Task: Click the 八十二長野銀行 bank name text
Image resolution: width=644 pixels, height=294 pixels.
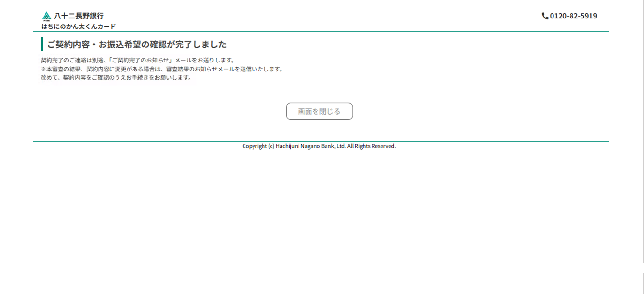Action: click(79, 16)
